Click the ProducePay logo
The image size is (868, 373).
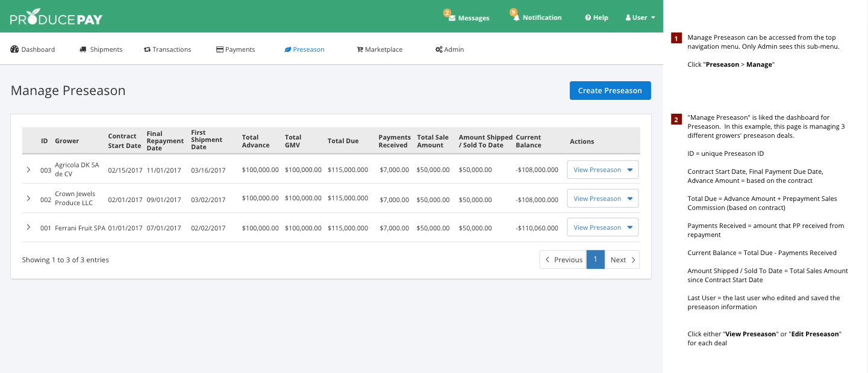click(56, 18)
